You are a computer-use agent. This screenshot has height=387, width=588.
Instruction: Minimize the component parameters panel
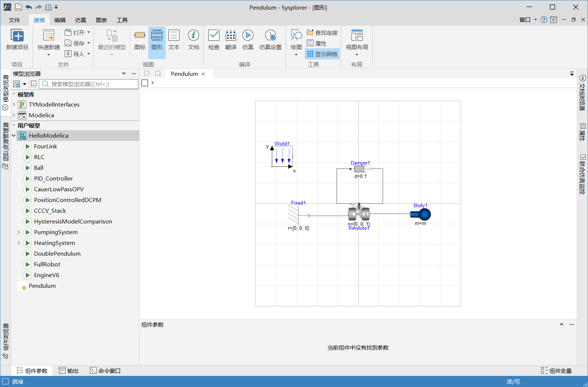(572, 324)
